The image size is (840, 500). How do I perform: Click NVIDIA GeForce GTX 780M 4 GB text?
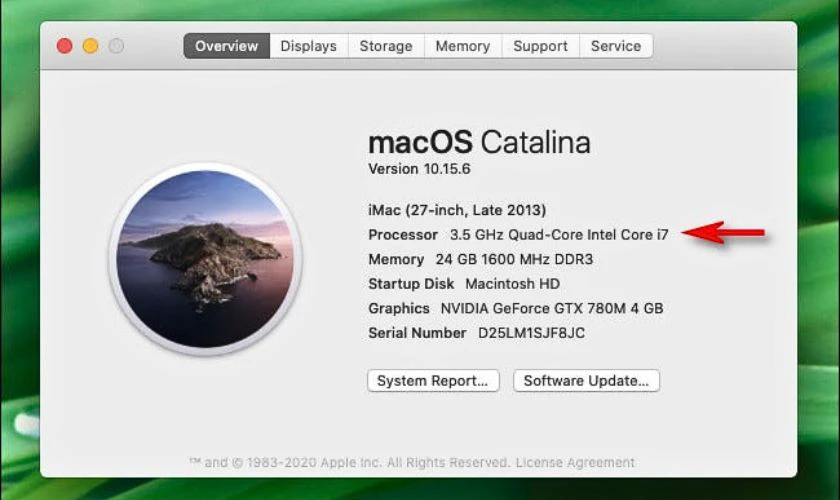[x=552, y=309]
